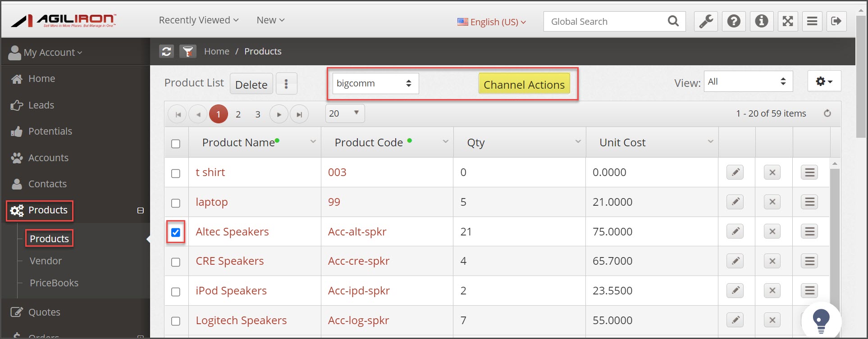868x339 pixels.
Task: Edit the laptop product row
Action: (735, 202)
